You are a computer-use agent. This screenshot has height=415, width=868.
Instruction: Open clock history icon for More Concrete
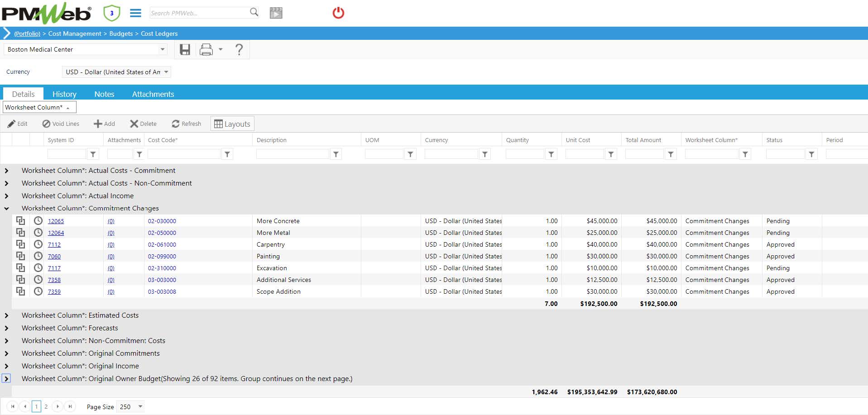(38, 220)
